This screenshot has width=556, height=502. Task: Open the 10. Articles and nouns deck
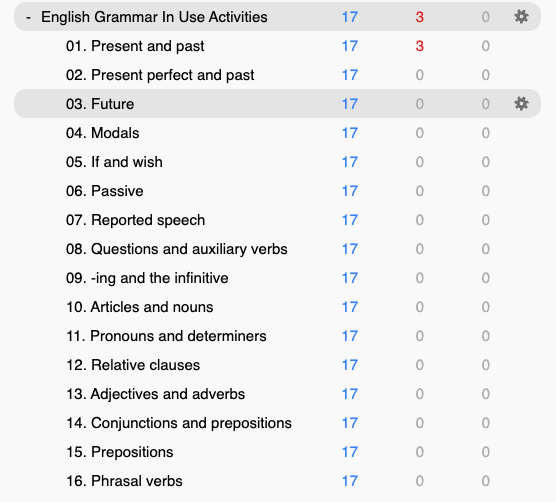140,307
